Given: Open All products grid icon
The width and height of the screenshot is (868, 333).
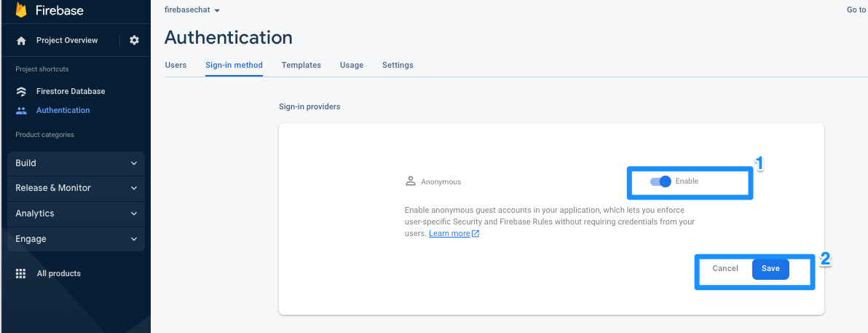Looking at the screenshot, I should click(21, 274).
